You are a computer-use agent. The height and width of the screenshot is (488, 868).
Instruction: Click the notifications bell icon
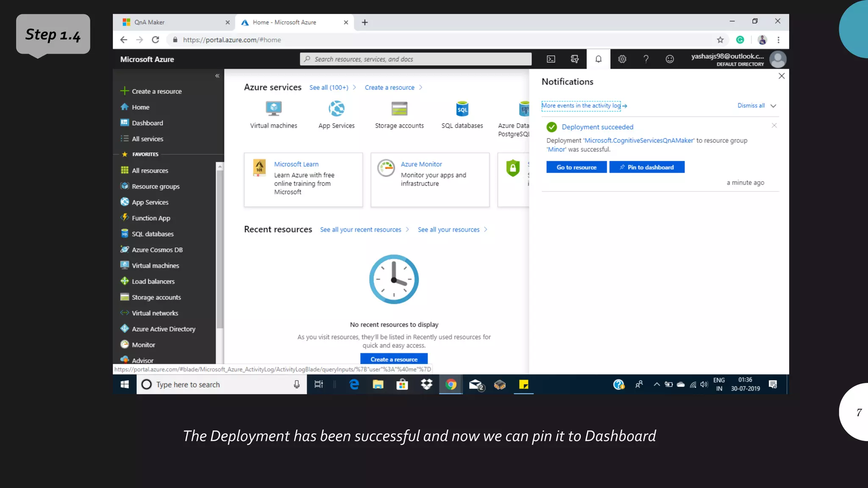[x=598, y=59]
